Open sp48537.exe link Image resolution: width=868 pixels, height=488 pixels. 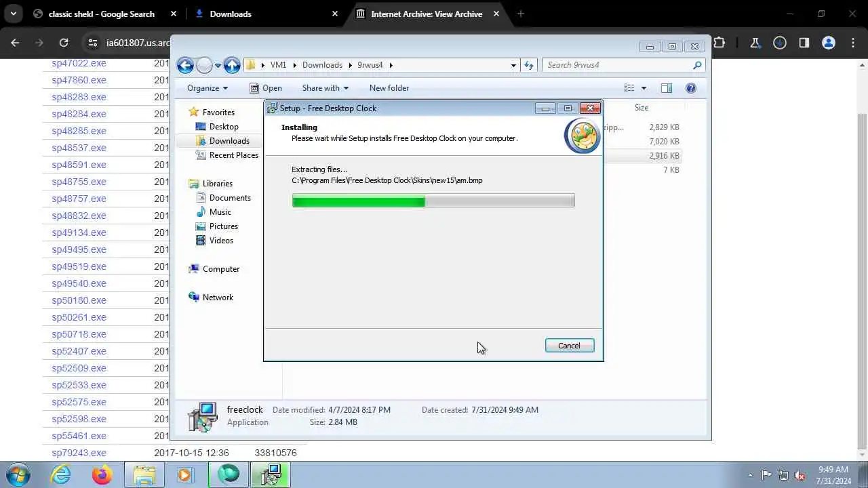(x=79, y=148)
